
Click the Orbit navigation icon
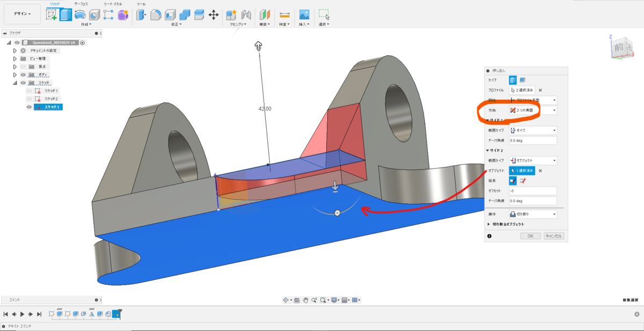[x=286, y=300]
